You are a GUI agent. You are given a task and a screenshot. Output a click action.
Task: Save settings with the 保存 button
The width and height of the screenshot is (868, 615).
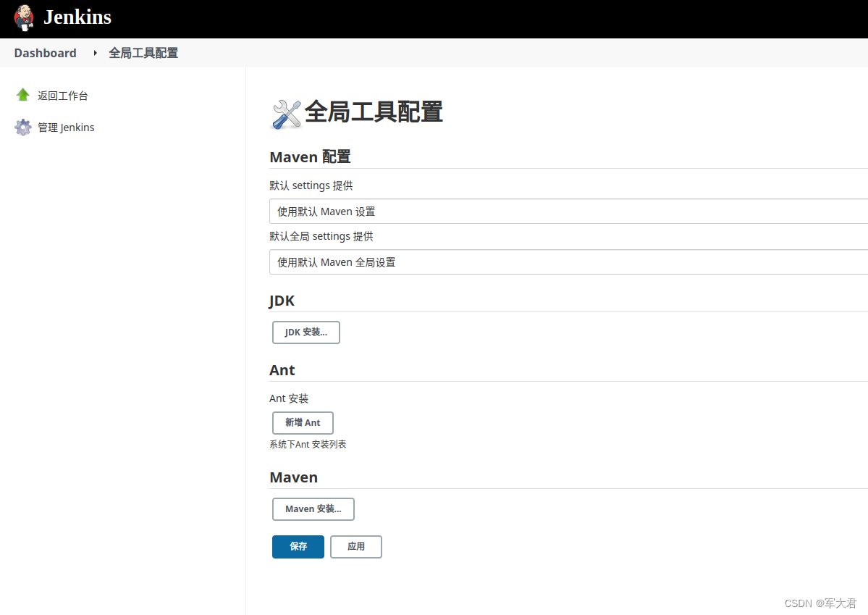[298, 546]
